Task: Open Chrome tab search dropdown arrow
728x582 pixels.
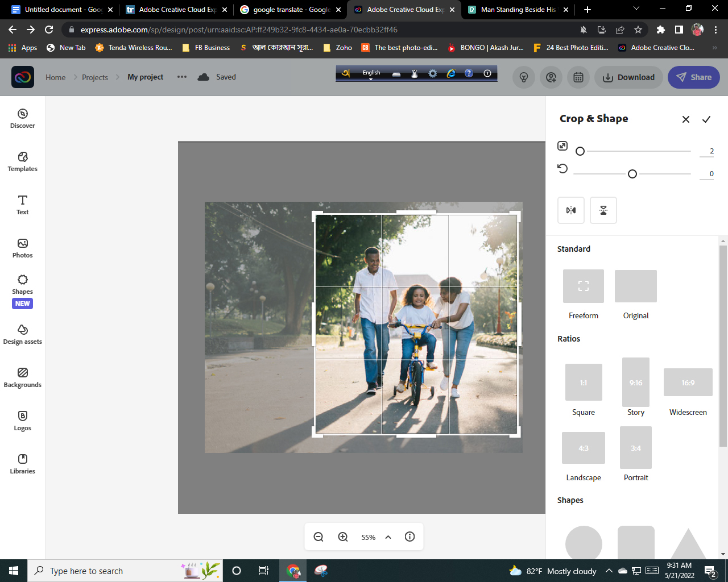Action: [636, 9]
